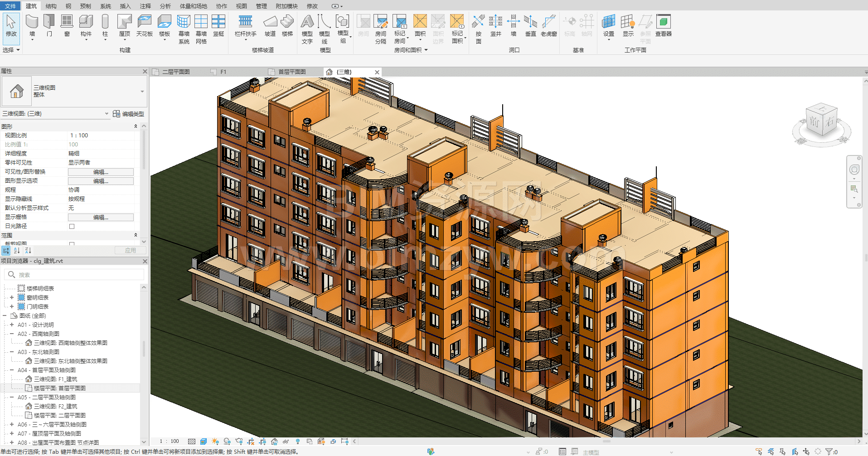Select 楼层平面: 首层平面图 in project browser
The width and height of the screenshot is (868, 456).
point(59,388)
